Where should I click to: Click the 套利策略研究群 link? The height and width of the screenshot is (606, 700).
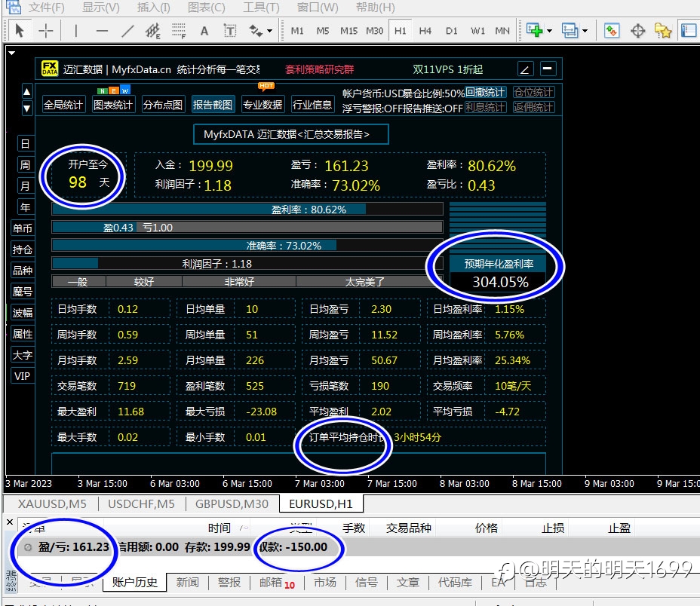319,69
